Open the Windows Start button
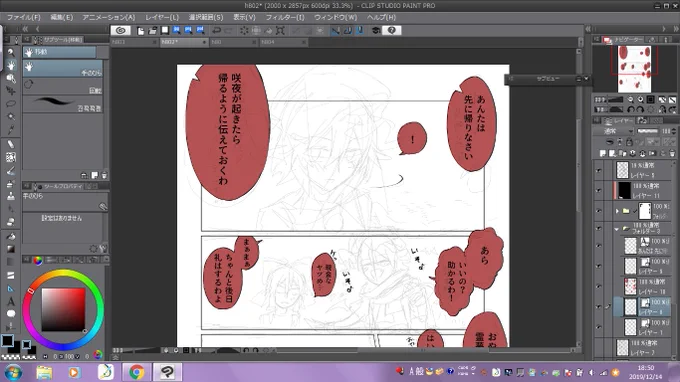Image resolution: width=680 pixels, height=382 pixels. pos(13,372)
